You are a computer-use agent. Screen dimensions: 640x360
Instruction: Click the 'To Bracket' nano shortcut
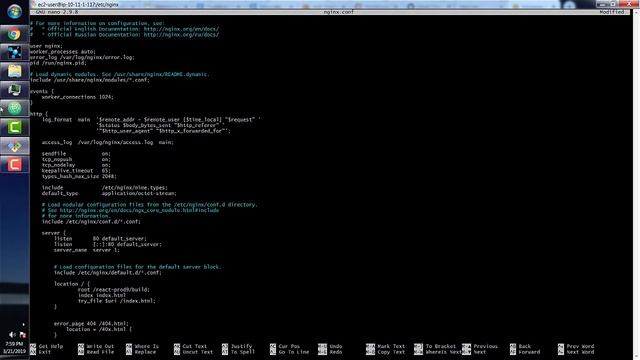coord(440,346)
